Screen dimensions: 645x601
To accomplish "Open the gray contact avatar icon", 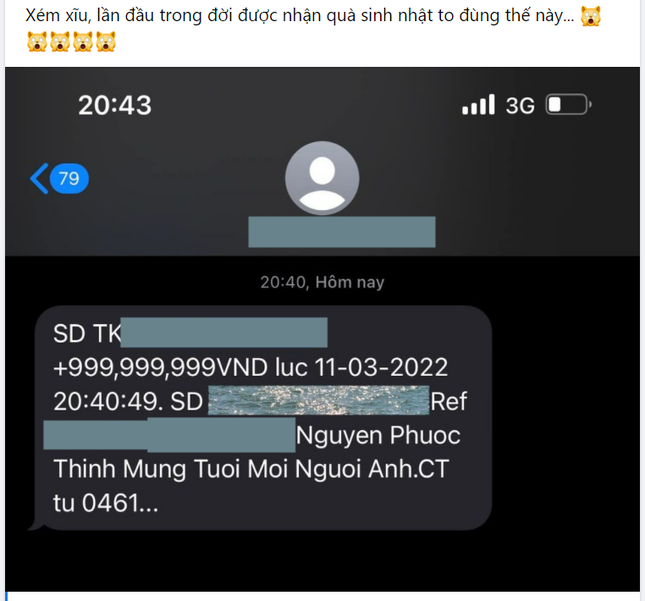I will tap(322, 178).
